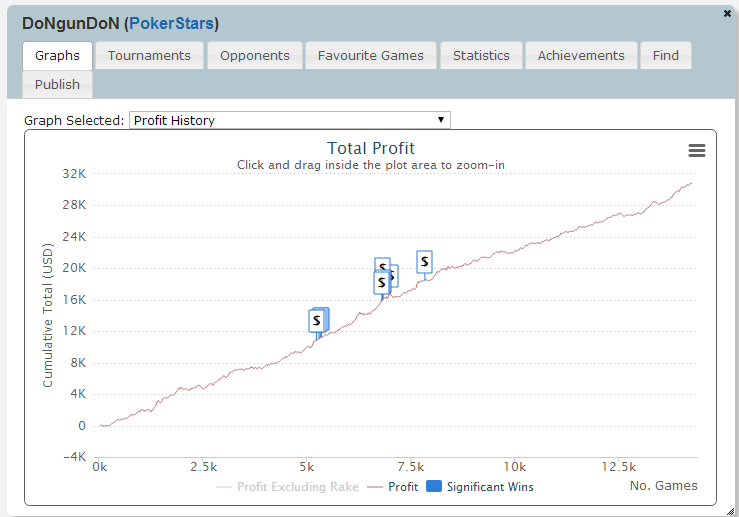Click the significant win flag near 5.25k games
Viewport: 739px width, 517px height.
pyautogui.click(x=317, y=321)
